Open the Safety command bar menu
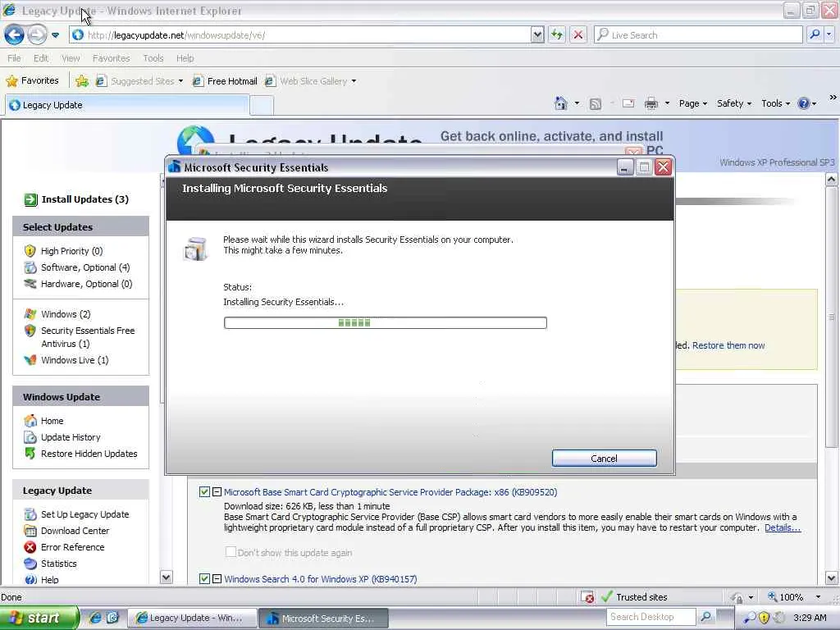Image resolution: width=840 pixels, height=630 pixels. click(734, 103)
